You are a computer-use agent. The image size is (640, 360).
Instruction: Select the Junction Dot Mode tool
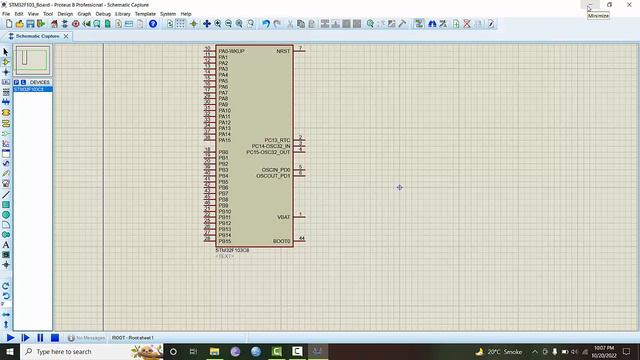point(6,72)
